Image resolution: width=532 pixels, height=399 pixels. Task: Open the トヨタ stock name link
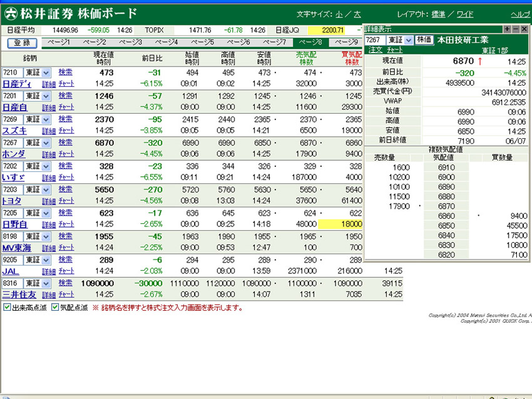pyautogui.click(x=11, y=201)
